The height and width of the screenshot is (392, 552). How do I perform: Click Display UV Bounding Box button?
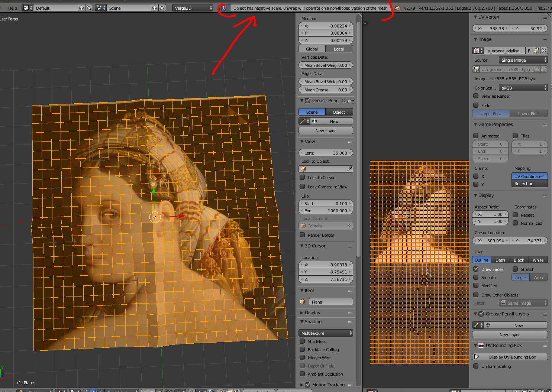(x=510, y=357)
